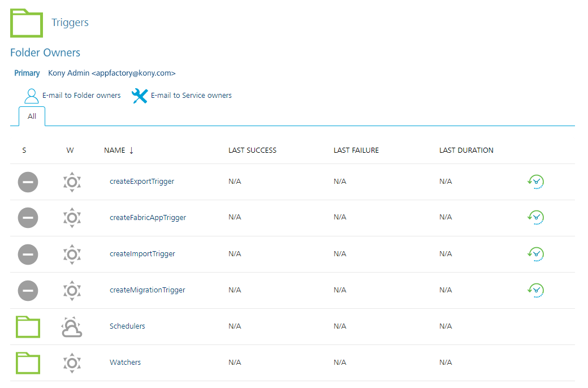Viewport: 588px width, 388px height.
Task: Sort the list by Name column
Action: click(115, 150)
